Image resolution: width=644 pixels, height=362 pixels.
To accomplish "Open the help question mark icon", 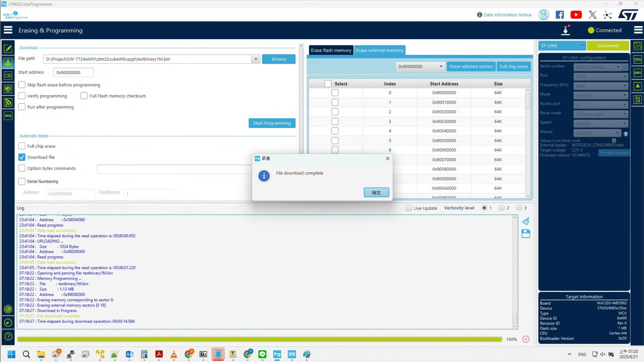I will point(8,336).
